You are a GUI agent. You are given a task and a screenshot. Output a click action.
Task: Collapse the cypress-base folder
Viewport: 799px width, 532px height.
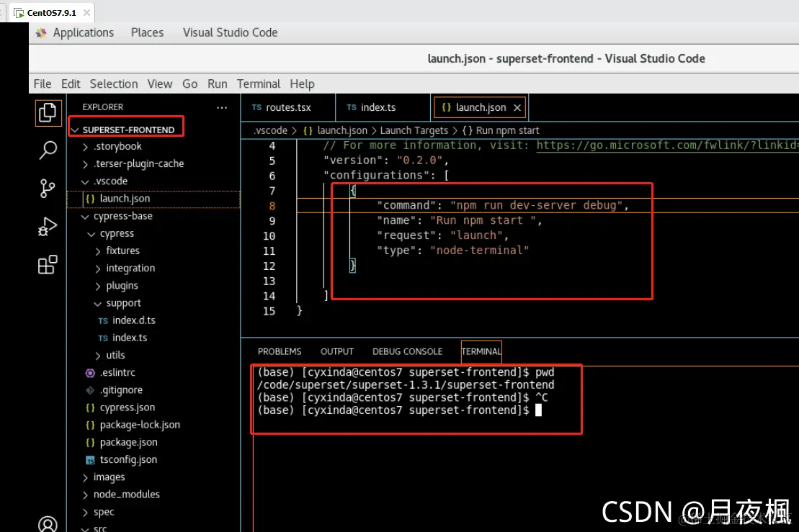85,217
